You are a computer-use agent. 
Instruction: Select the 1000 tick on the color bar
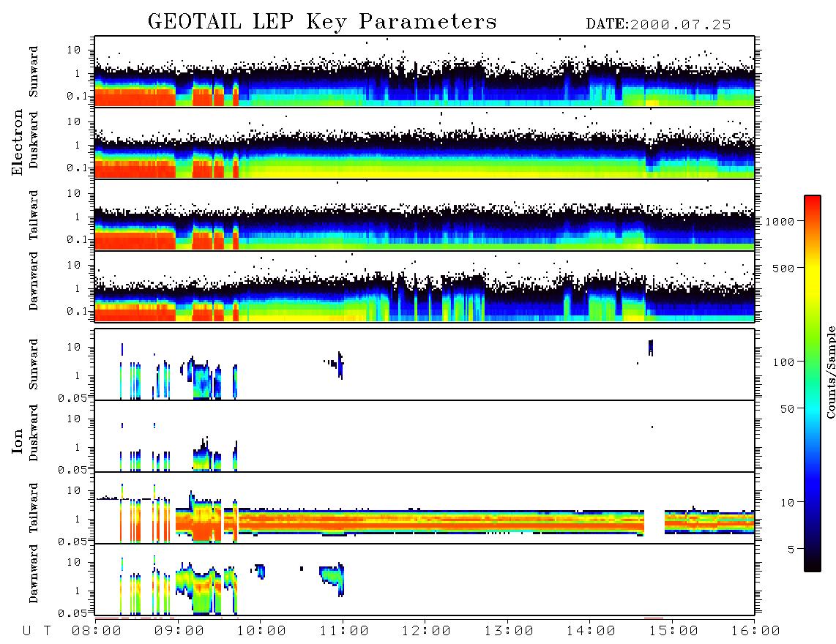click(780, 222)
